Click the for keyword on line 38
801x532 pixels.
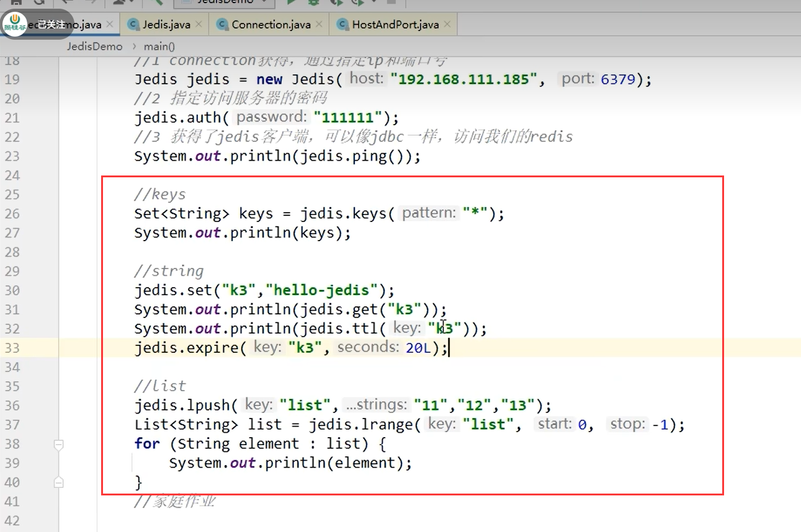coord(147,444)
